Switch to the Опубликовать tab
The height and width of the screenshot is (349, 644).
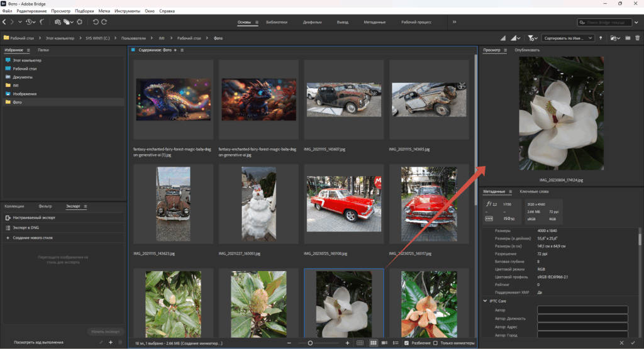click(527, 50)
